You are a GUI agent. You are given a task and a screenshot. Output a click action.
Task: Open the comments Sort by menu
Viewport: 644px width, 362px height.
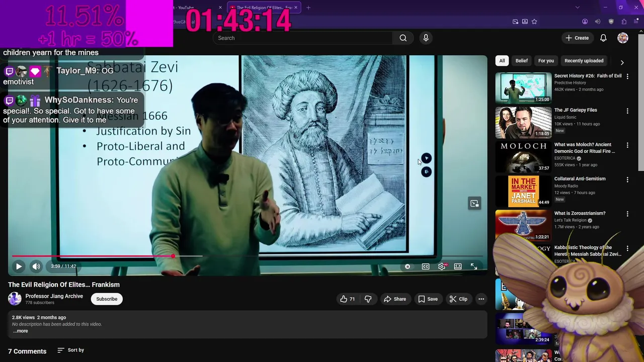(70, 350)
